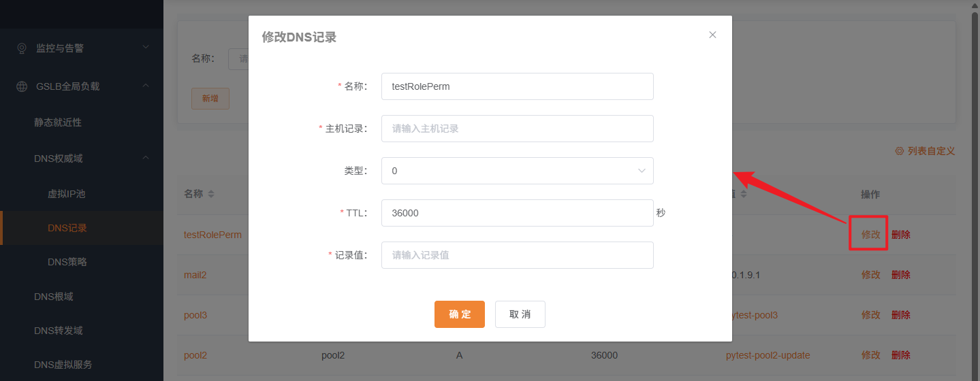The width and height of the screenshot is (980, 381).
Task: Collapse the GSLB全局负载 menu chevron
Action: point(145,86)
